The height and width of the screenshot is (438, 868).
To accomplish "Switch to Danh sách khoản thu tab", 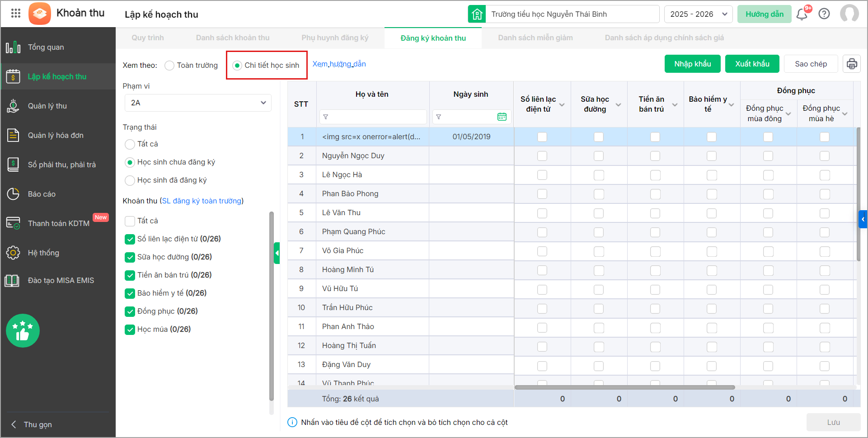I will pos(233,38).
